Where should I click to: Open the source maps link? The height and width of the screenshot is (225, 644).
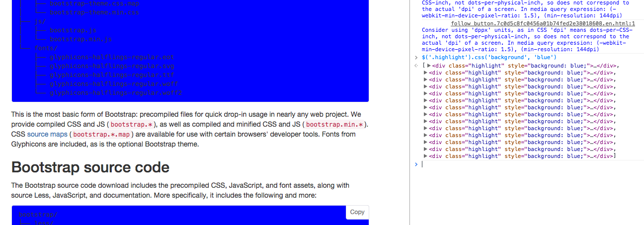47,134
